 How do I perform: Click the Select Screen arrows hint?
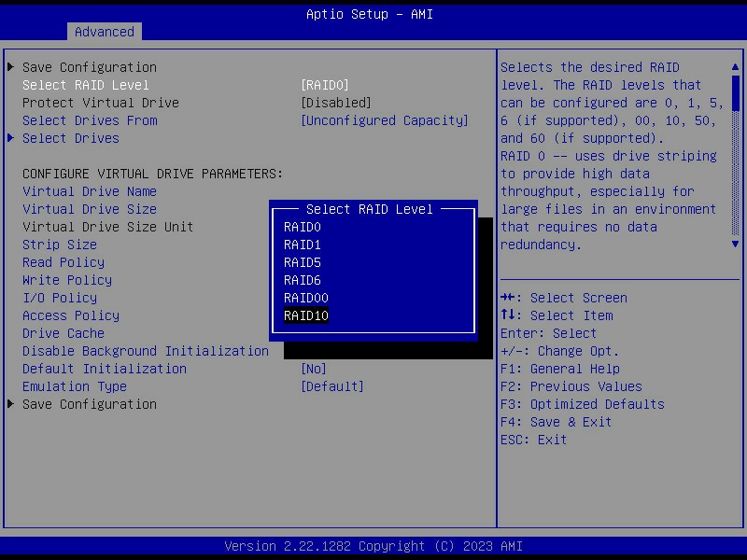564,298
